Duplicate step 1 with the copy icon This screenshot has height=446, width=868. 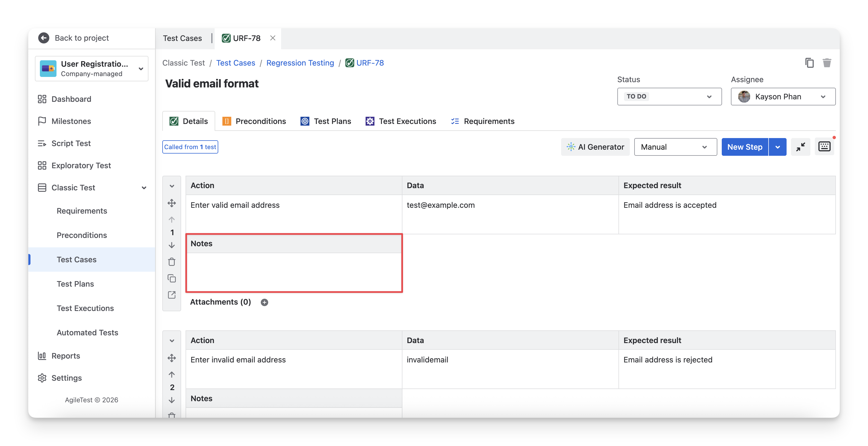tap(171, 278)
